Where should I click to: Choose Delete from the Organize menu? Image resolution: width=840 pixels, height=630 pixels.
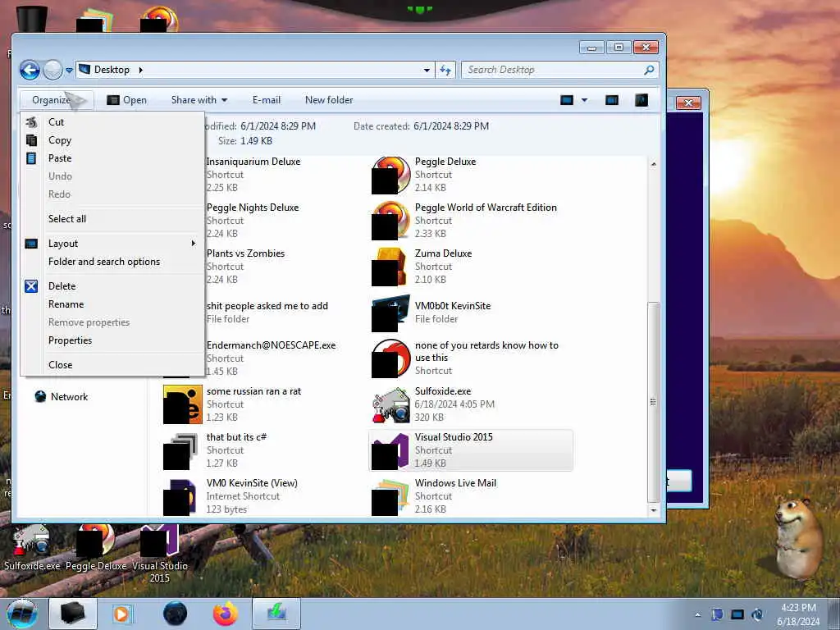click(112, 286)
